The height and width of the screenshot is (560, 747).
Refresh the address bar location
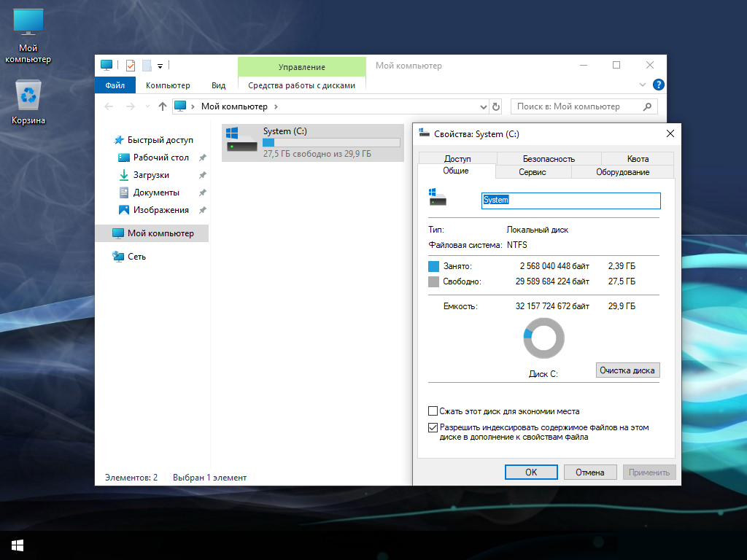[496, 106]
